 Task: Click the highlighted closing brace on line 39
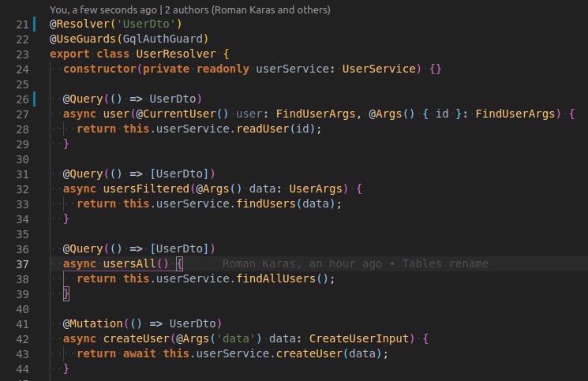pos(66,293)
